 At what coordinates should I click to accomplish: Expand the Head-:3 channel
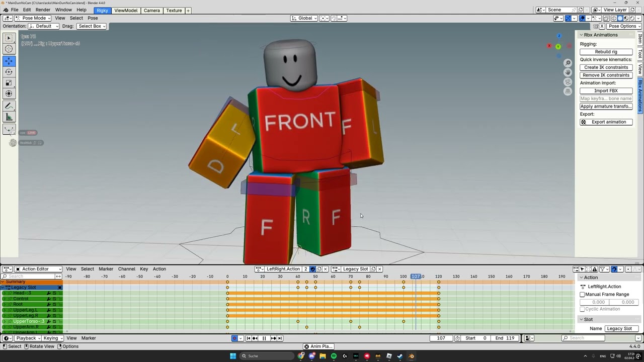tap(4, 293)
